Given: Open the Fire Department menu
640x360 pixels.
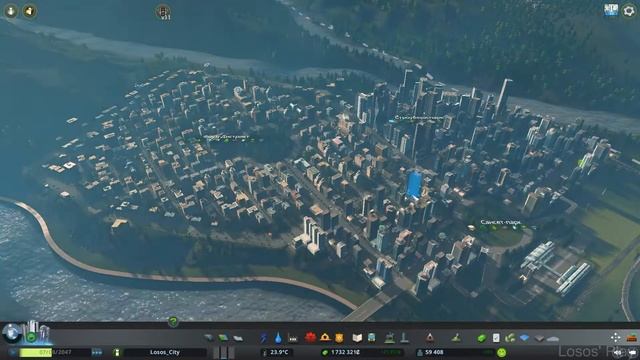Looking at the screenshot, I should pos(325,337).
